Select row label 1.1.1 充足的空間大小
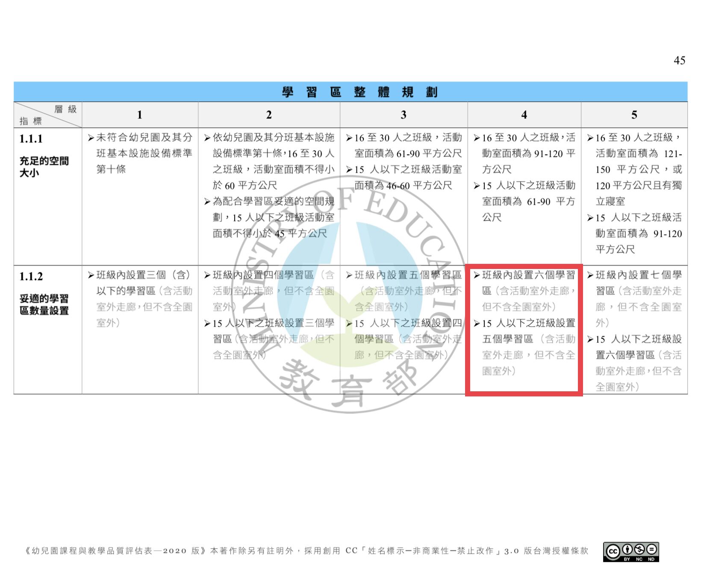This screenshot has width=701, height=588. click(44, 156)
